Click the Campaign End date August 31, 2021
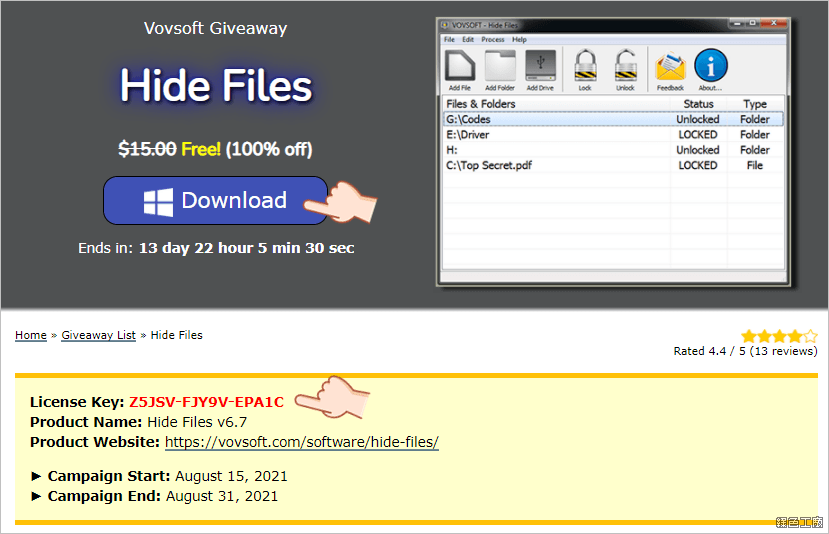 click(x=222, y=496)
